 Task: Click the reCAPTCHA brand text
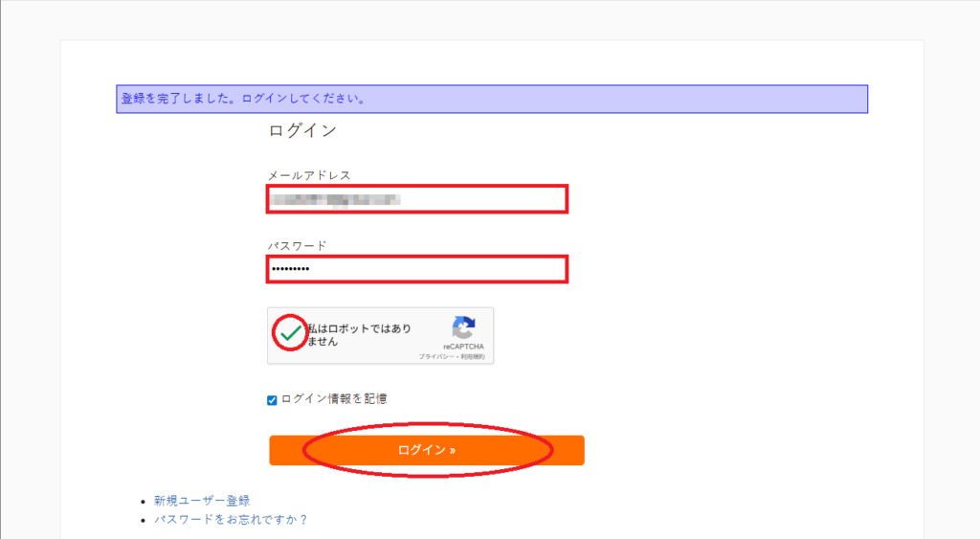pyautogui.click(x=463, y=347)
